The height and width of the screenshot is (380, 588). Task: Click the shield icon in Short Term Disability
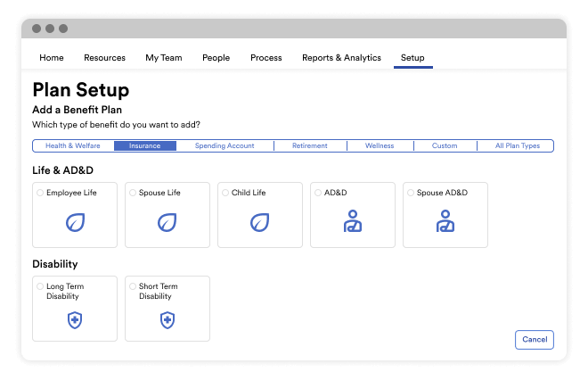coord(167,320)
